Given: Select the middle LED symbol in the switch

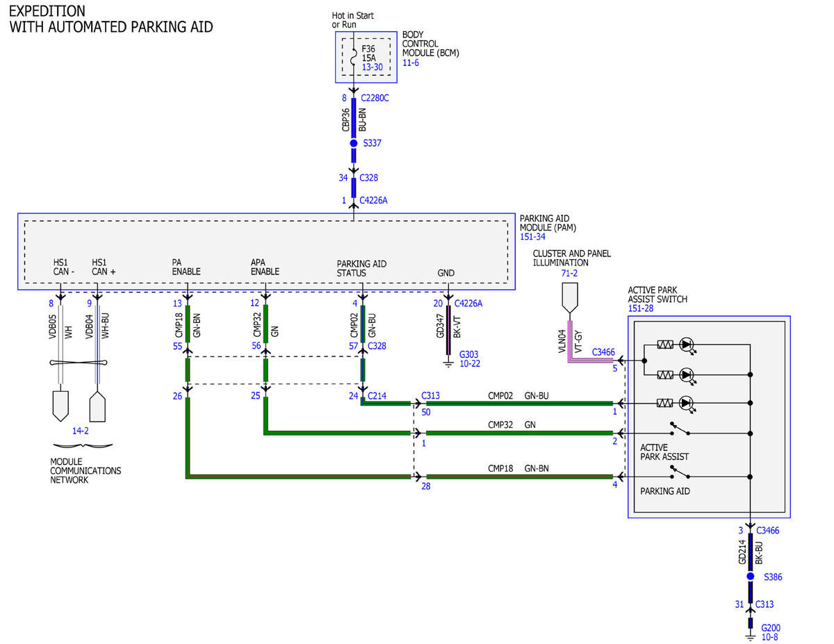Looking at the screenshot, I should [x=687, y=374].
